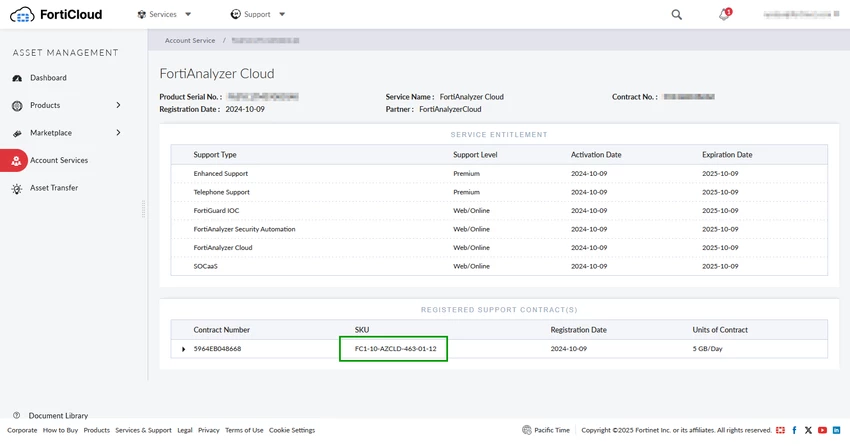
Task: Select the Telephone Support row
Action: [499, 192]
